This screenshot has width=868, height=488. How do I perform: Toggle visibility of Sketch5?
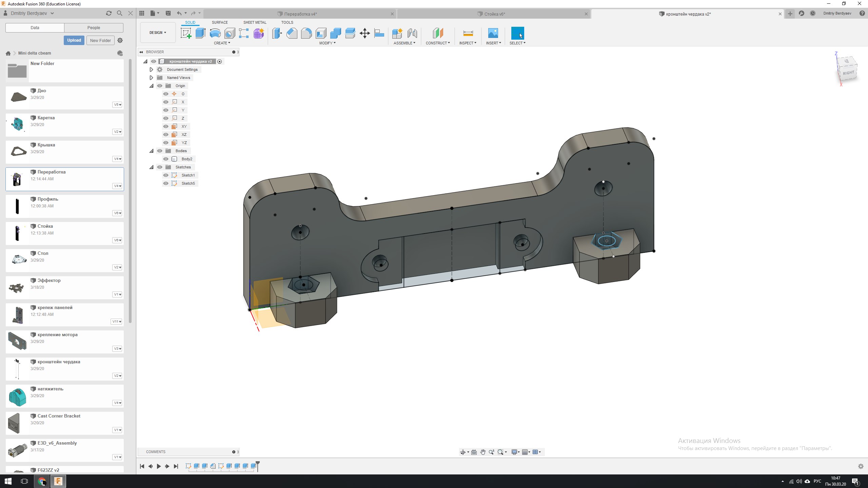166,183
